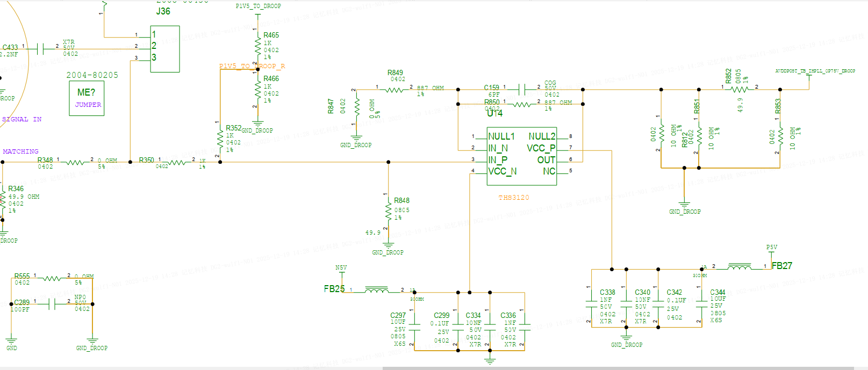This screenshot has height=370, width=868.
Task: Click the P1V5_TO_DROOP power net label
Action: pyautogui.click(x=258, y=6)
